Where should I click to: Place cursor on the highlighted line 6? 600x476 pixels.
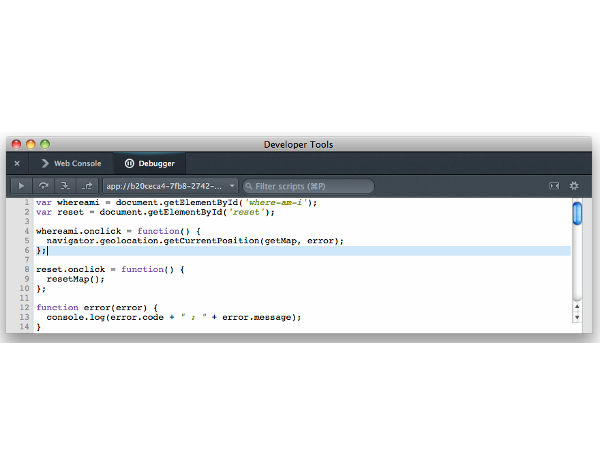(x=300, y=250)
